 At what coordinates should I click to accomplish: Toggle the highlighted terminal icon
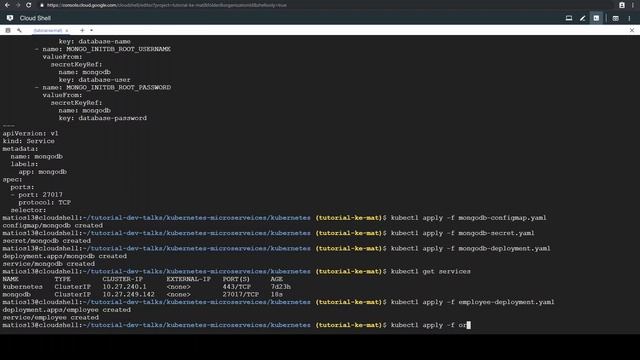(x=596, y=18)
